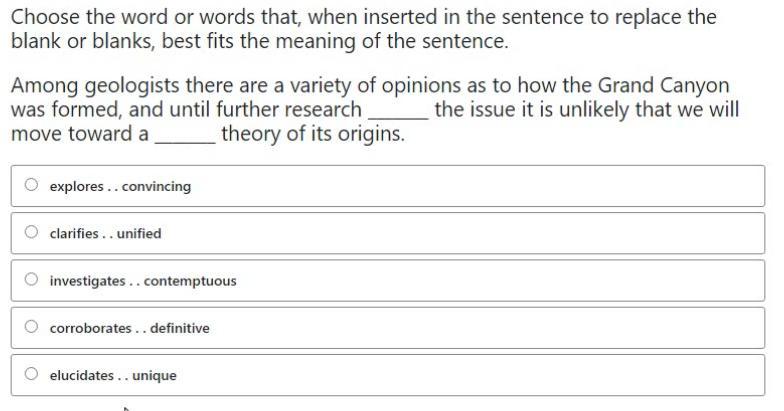
Task: Click the word 'geologists' in the sentence
Action: point(132,86)
